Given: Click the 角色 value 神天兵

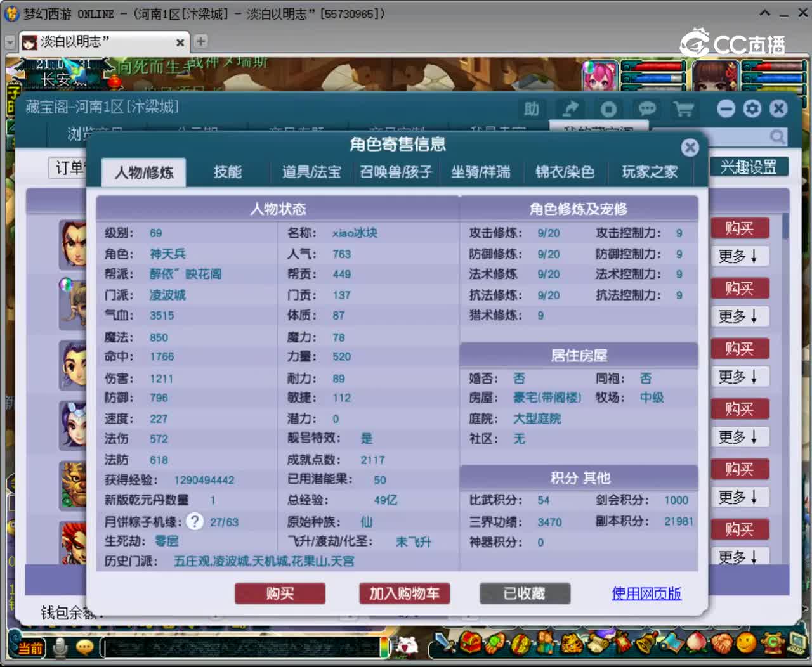Looking at the screenshot, I should point(168,254).
